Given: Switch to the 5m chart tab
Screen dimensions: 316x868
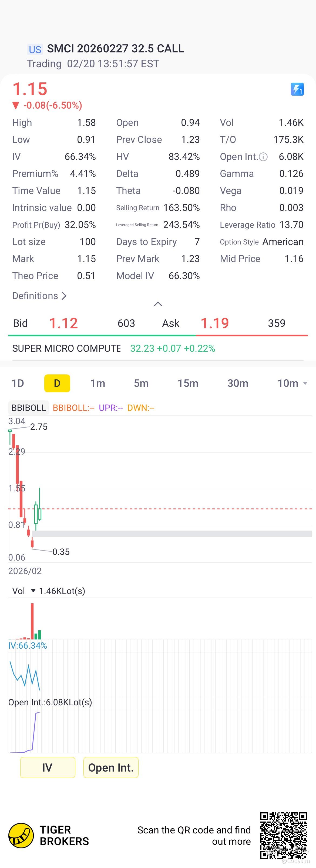Looking at the screenshot, I should 141,383.
